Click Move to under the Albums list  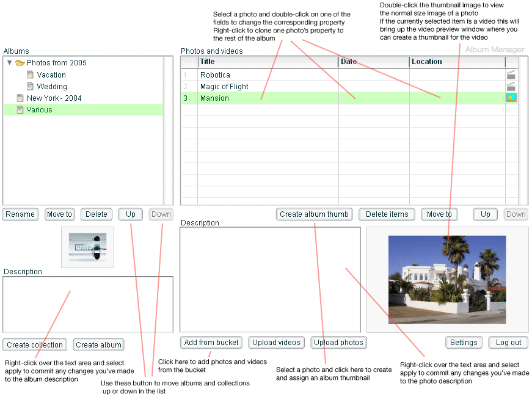pos(59,214)
